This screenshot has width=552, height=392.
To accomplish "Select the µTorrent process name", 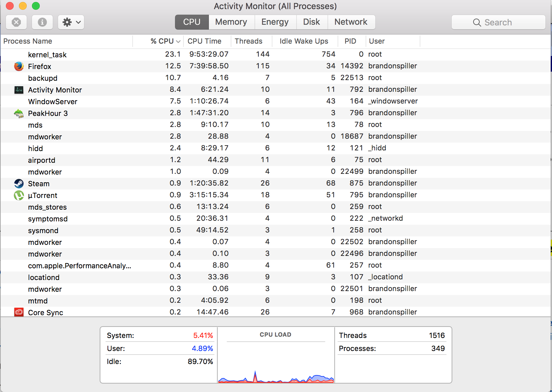I will (x=43, y=195).
